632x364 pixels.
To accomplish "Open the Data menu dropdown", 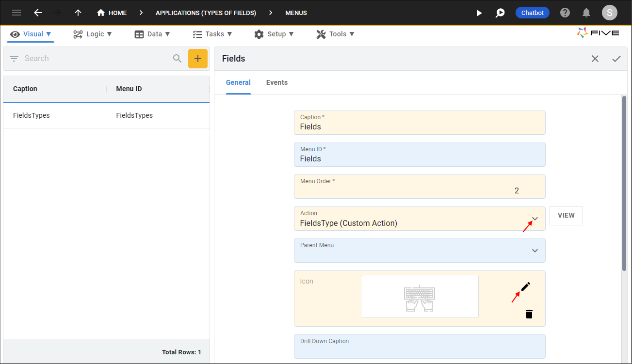I will pyautogui.click(x=152, y=34).
